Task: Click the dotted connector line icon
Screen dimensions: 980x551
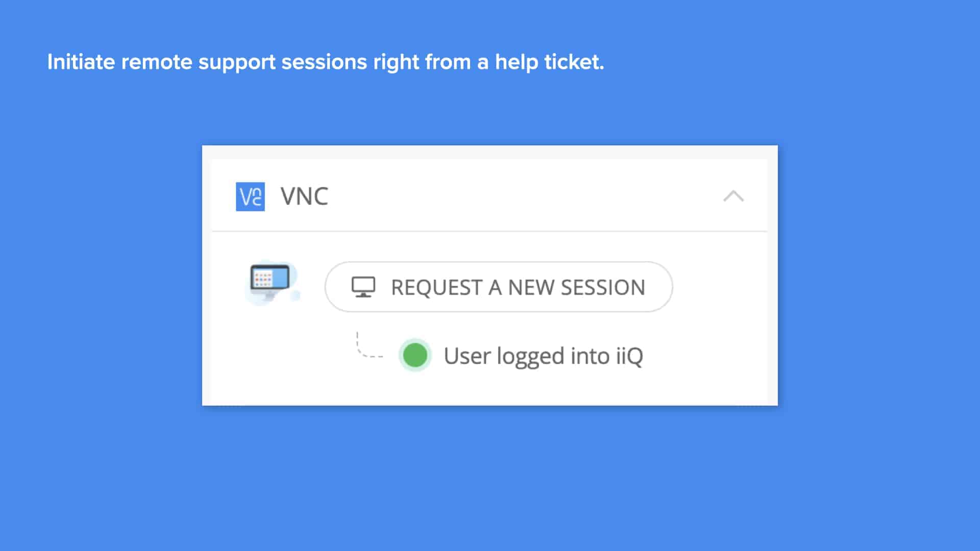Action: click(369, 347)
